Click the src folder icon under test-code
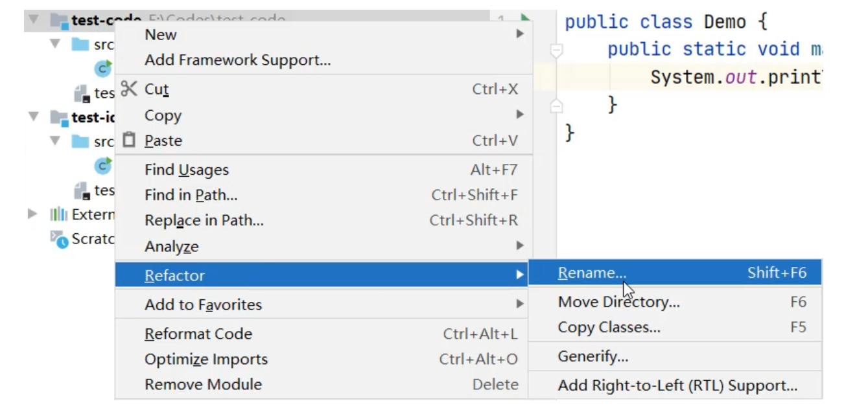 click(80, 45)
